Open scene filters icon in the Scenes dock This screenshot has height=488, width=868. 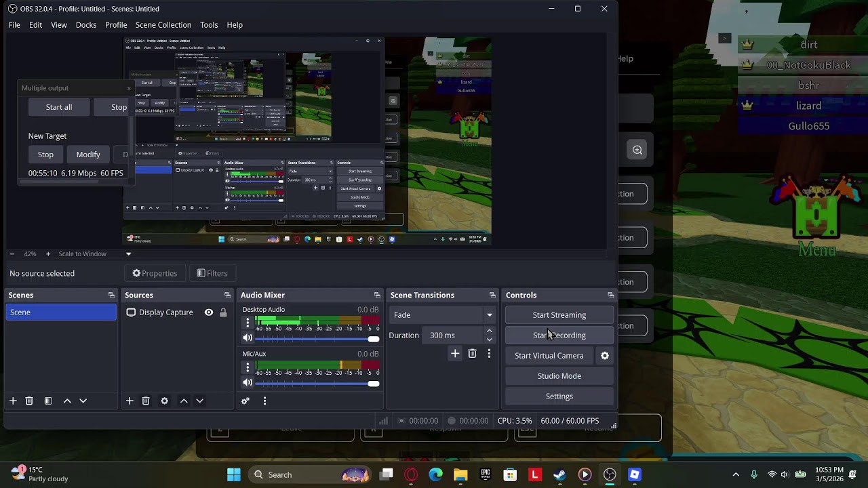point(48,401)
